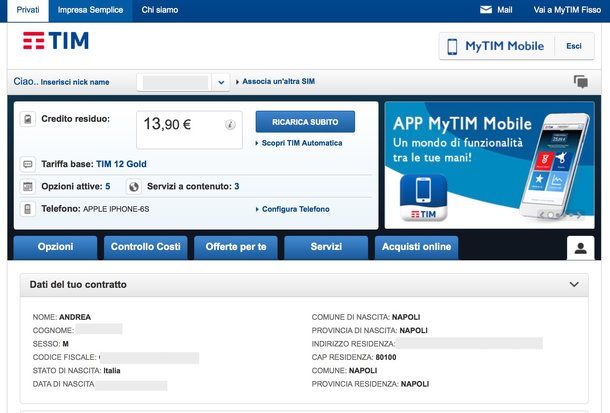Image resolution: width=610 pixels, height=413 pixels.
Task: Open the Servizi tab
Action: pyautogui.click(x=326, y=247)
